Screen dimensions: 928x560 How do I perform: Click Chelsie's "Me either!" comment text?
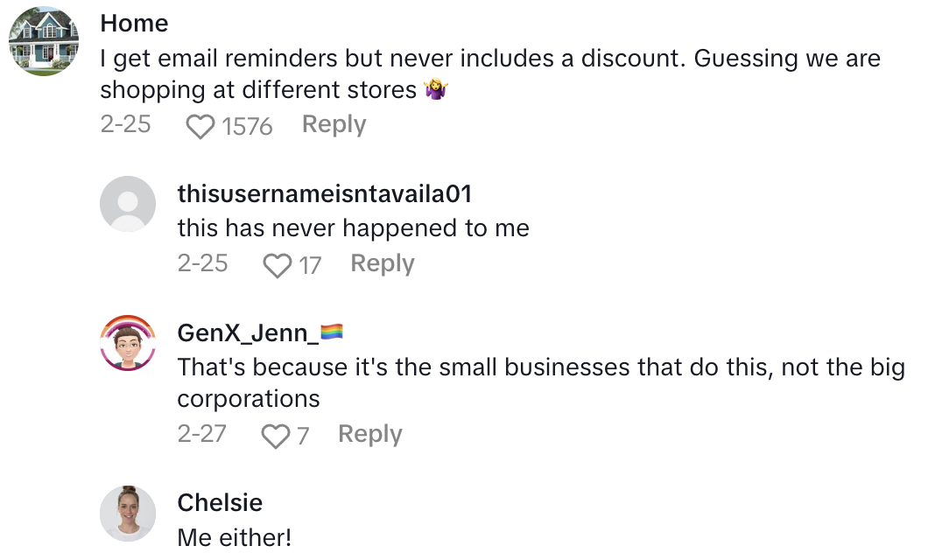(x=234, y=537)
